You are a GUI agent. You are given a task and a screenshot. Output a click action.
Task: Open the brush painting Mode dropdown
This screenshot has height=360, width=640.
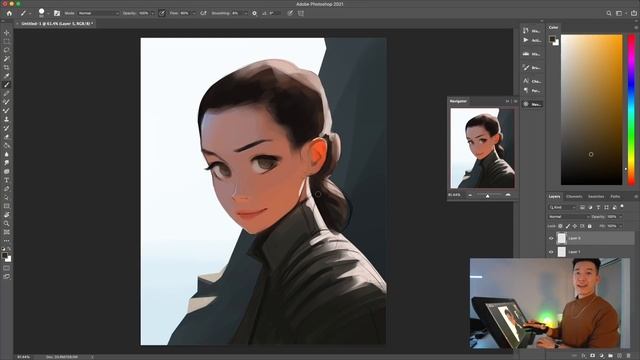tap(98, 13)
